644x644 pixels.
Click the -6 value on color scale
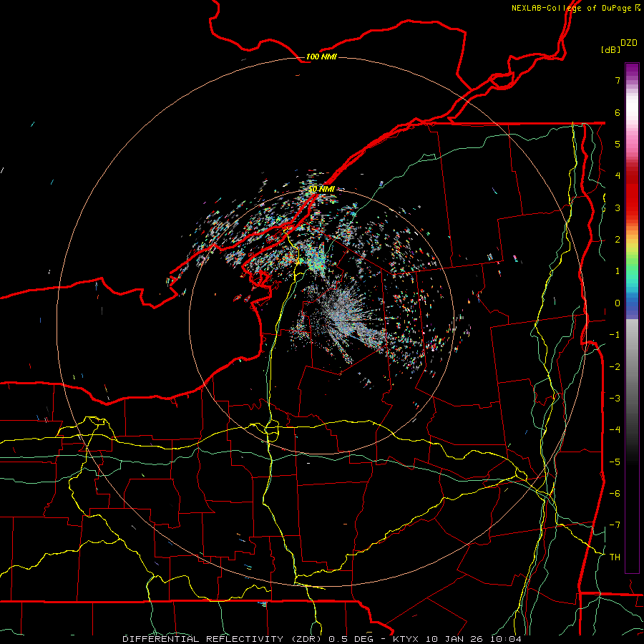pyautogui.click(x=615, y=493)
